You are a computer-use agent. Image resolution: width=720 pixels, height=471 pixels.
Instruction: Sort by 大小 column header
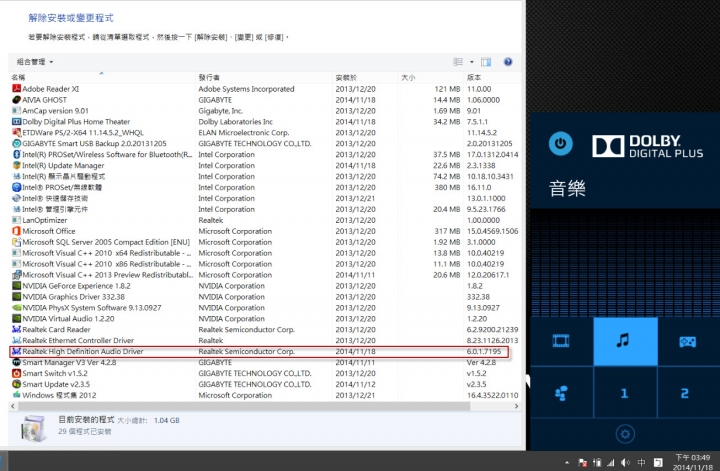(x=408, y=78)
